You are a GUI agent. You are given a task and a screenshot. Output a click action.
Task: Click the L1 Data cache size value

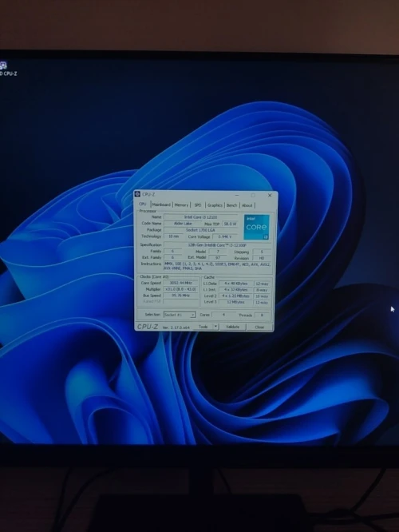coord(235,284)
